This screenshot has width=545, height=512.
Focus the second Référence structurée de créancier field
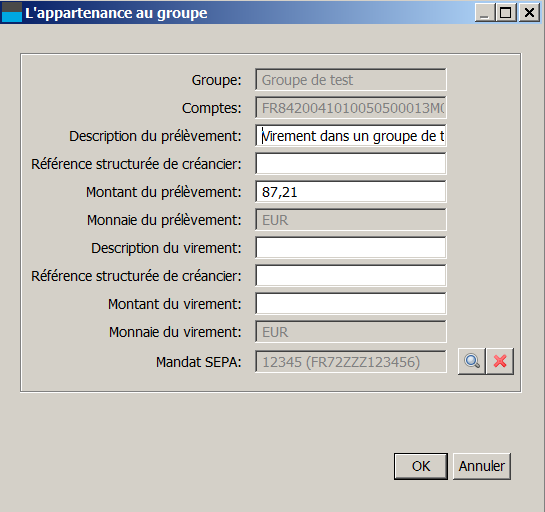click(x=351, y=275)
